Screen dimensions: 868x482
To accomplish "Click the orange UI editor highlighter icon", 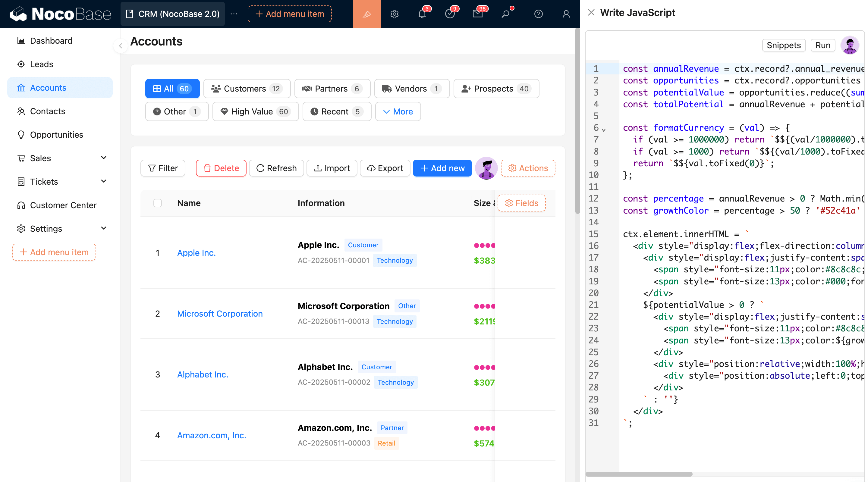I will [366, 14].
